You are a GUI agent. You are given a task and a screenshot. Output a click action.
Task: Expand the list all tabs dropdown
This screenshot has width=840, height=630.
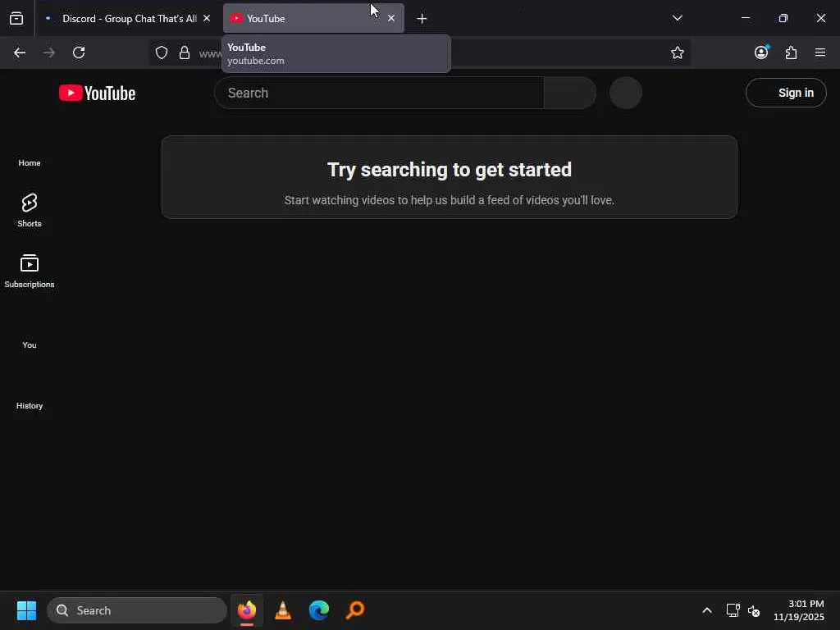(x=677, y=18)
